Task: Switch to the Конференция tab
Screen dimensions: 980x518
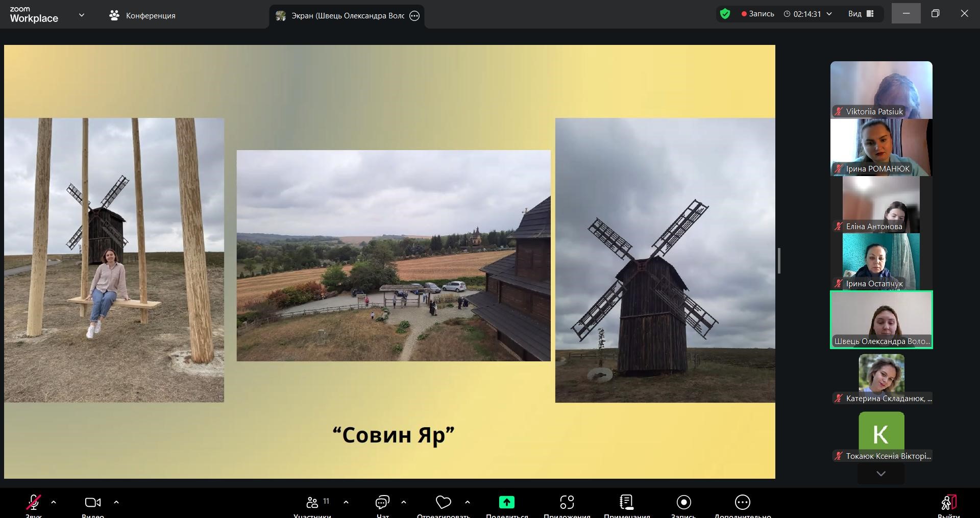Action: coord(142,16)
